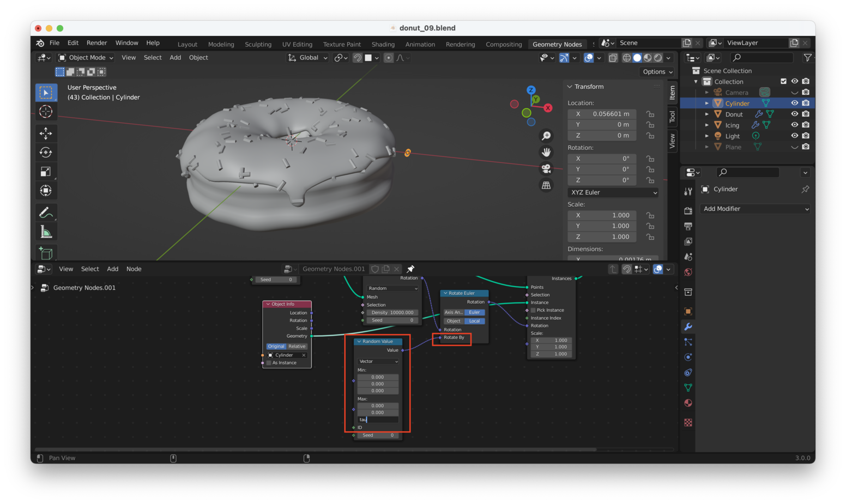Select the 3D Cursor tool
This screenshot has height=504, width=846.
46,112
